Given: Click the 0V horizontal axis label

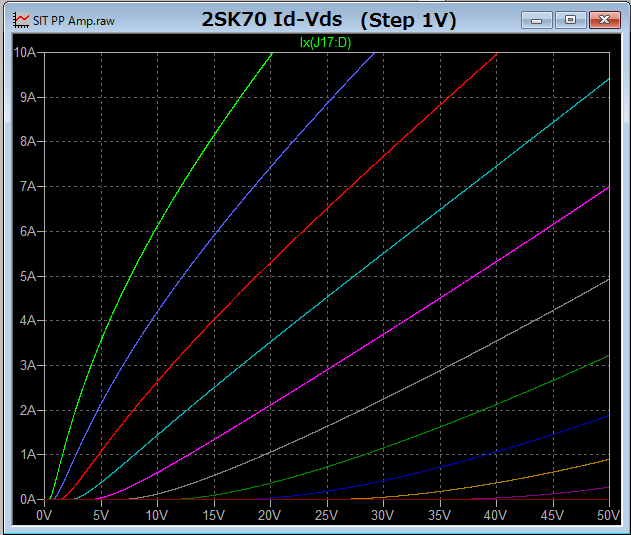Looking at the screenshot, I should [x=44, y=515].
